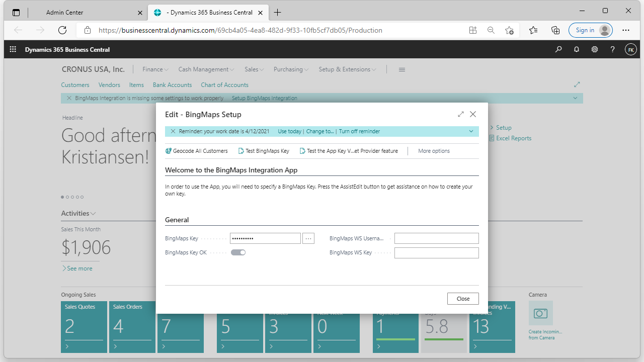Image resolution: width=644 pixels, height=362 pixels.
Task: Open browser favorites list icon
Action: 533,30
